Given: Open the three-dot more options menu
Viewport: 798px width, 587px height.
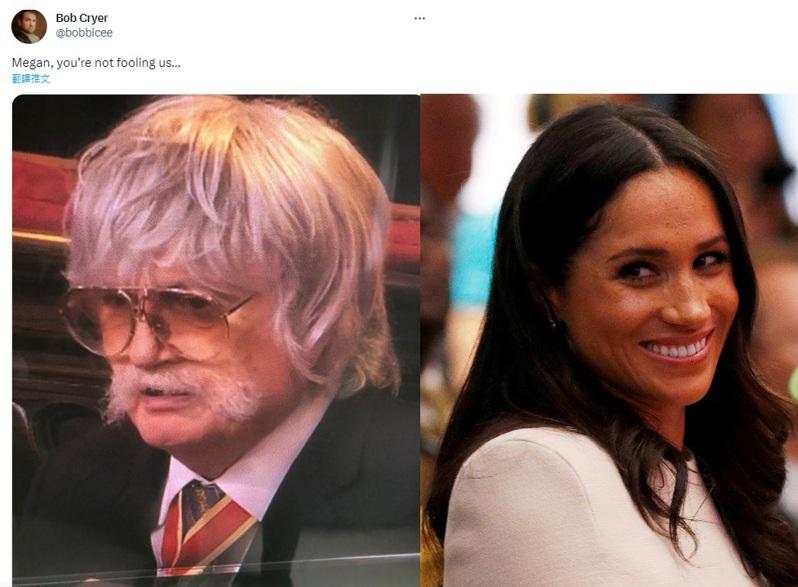Looking at the screenshot, I should pos(419,18).
